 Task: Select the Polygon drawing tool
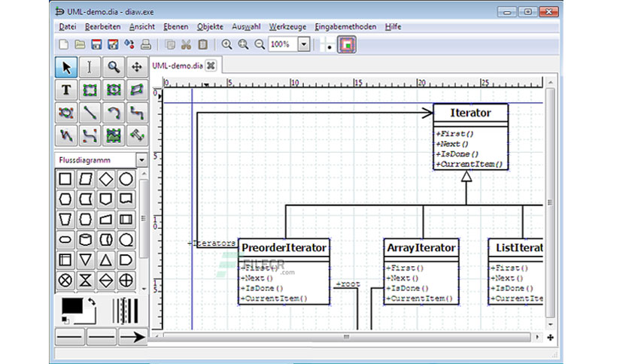pos(137,89)
